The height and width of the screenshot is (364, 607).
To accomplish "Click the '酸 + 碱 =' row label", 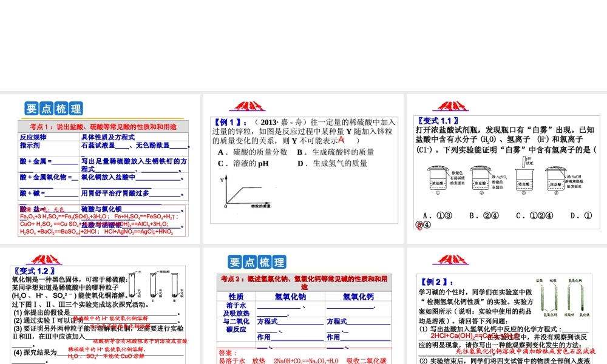I will [x=33, y=193].
